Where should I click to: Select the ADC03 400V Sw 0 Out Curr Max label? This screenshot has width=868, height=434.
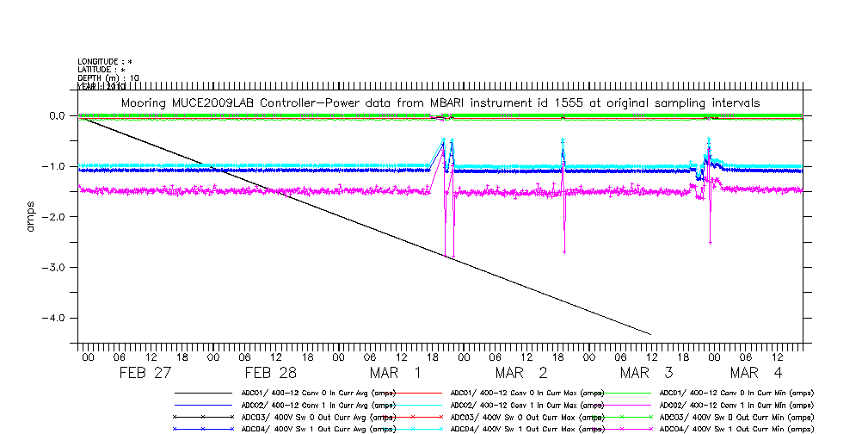527,417
